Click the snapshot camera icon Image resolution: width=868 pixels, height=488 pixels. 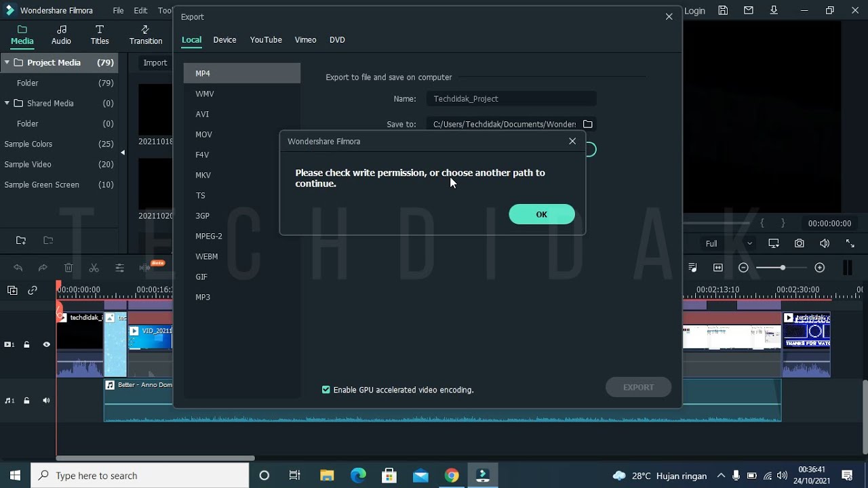coord(800,243)
